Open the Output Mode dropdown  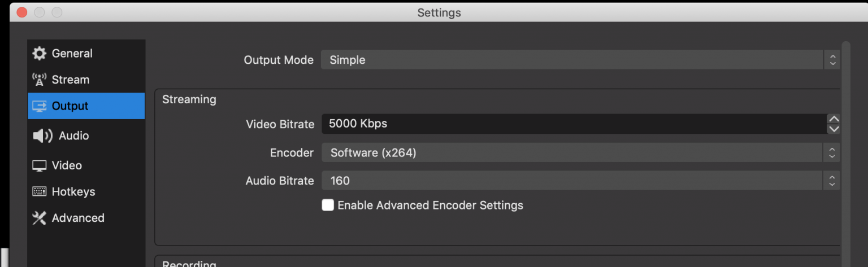coord(580,60)
